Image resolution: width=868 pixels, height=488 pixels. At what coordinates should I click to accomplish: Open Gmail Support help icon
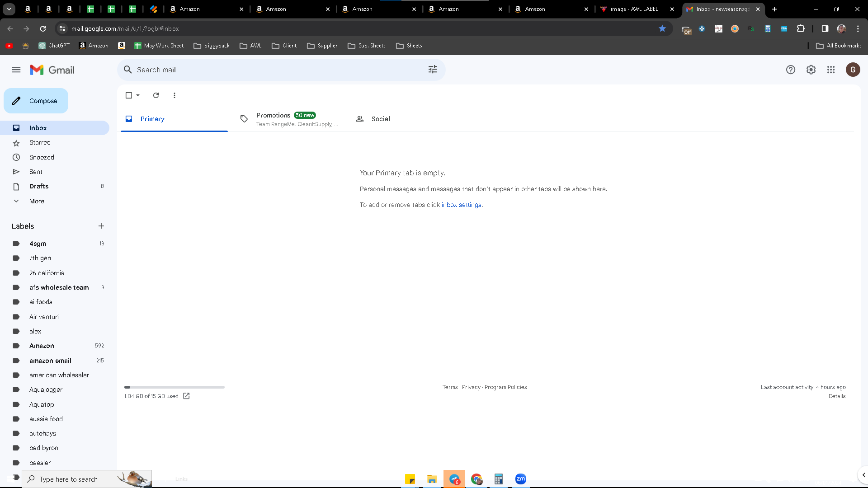point(790,70)
